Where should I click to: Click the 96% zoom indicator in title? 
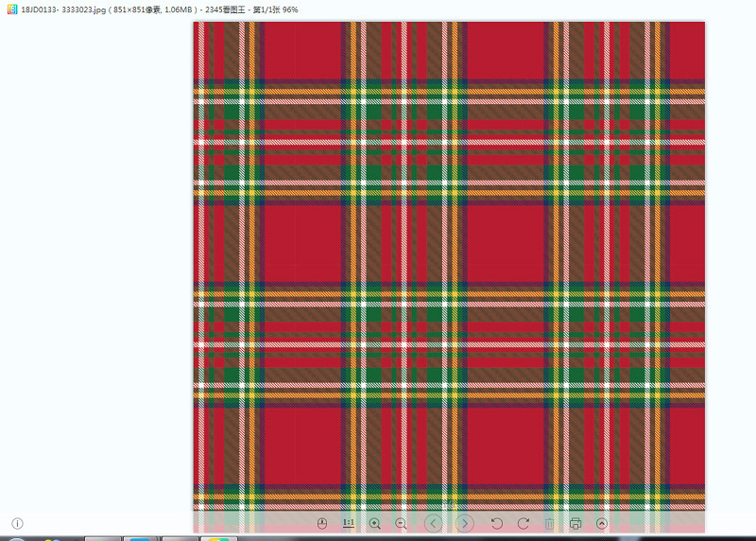[290, 9]
